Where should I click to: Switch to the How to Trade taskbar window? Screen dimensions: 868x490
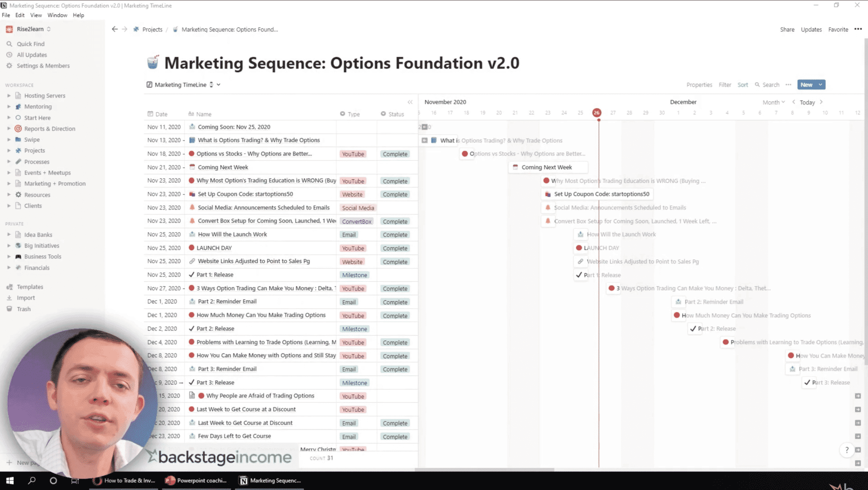pos(125,480)
